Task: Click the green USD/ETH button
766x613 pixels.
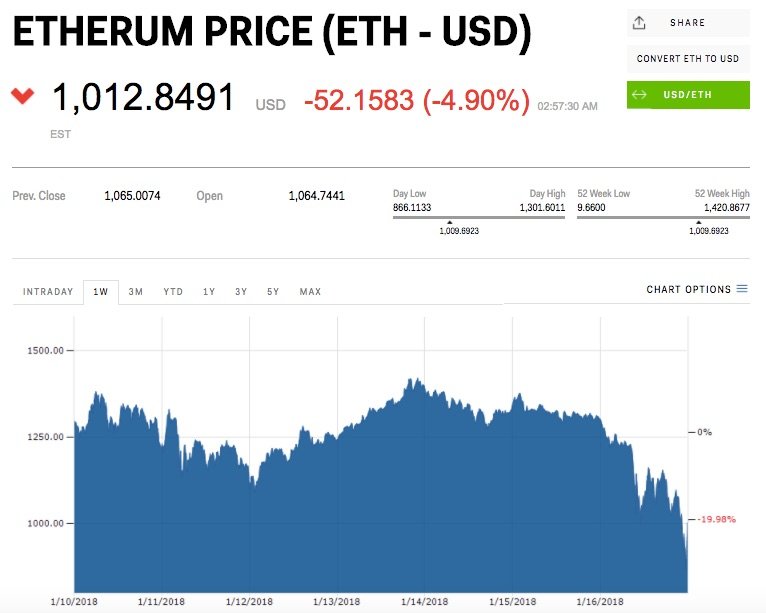Action: [688, 95]
